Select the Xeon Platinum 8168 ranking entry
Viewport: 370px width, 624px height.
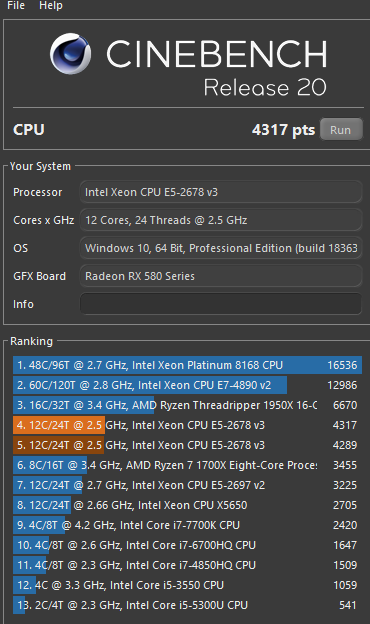pos(187,365)
